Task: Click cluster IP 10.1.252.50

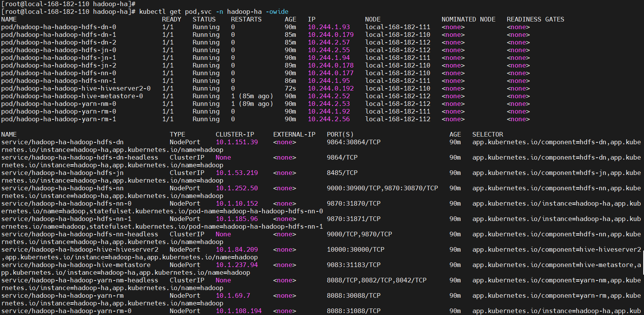Action: (x=237, y=188)
